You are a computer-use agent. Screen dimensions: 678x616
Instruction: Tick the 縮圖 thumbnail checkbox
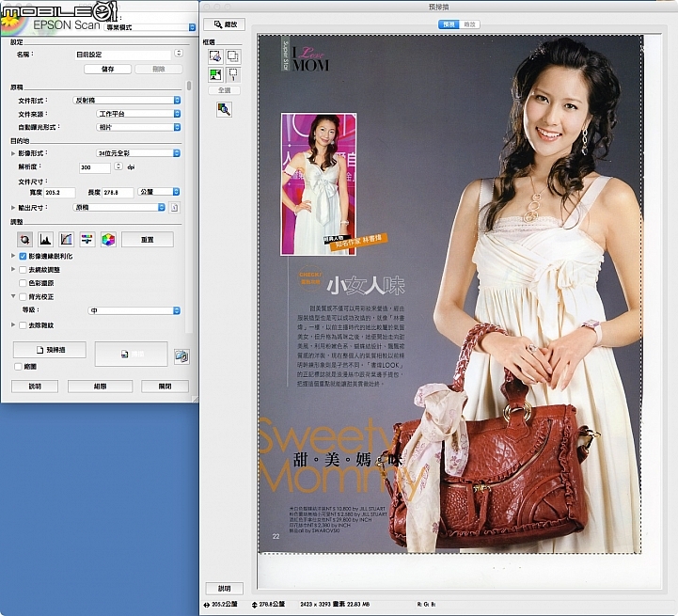[18, 367]
